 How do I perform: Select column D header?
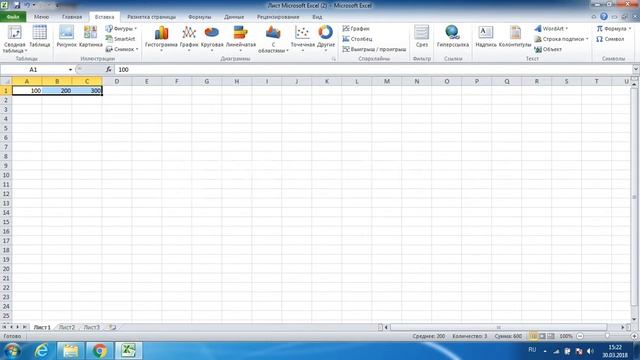coord(117,81)
